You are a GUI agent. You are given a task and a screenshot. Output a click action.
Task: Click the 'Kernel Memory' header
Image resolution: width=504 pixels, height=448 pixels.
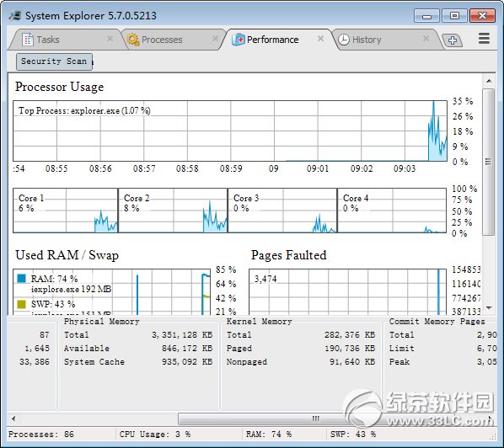click(259, 322)
